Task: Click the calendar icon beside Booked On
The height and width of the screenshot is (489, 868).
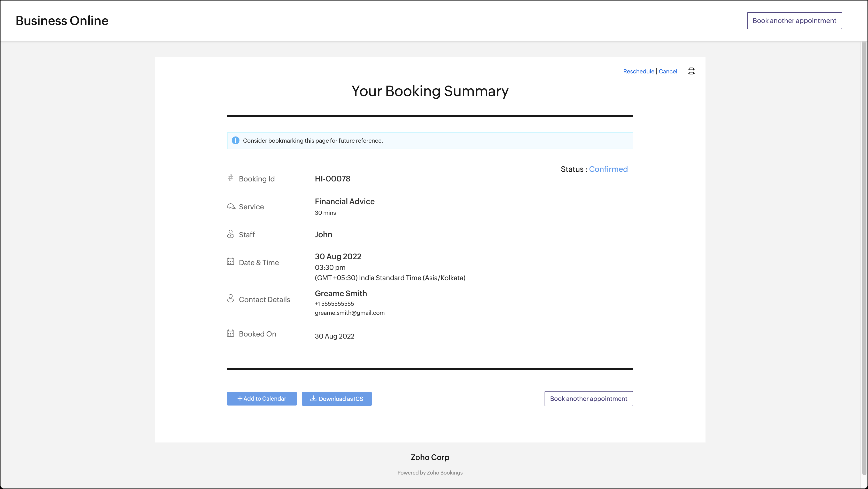Action: click(230, 333)
